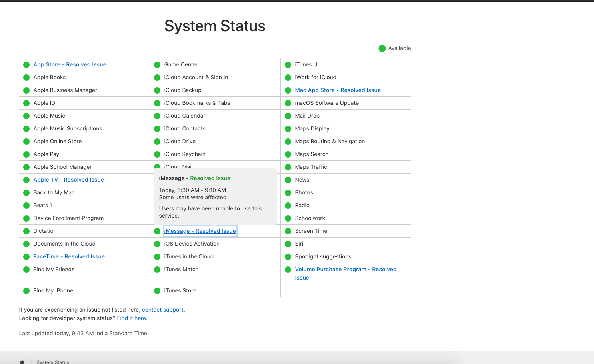Image resolution: width=594 pixels, height=364 pixels.
Task: Click the iWork for iCloud label
Action: [x=316, y=77]
